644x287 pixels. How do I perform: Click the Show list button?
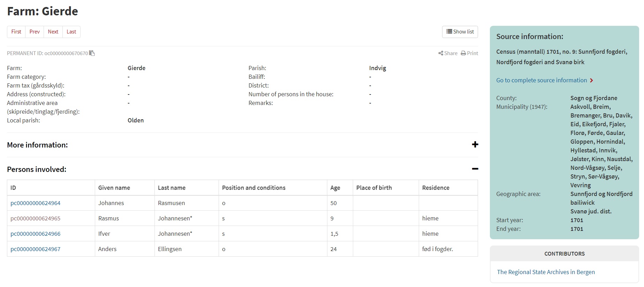click(460, 32)
